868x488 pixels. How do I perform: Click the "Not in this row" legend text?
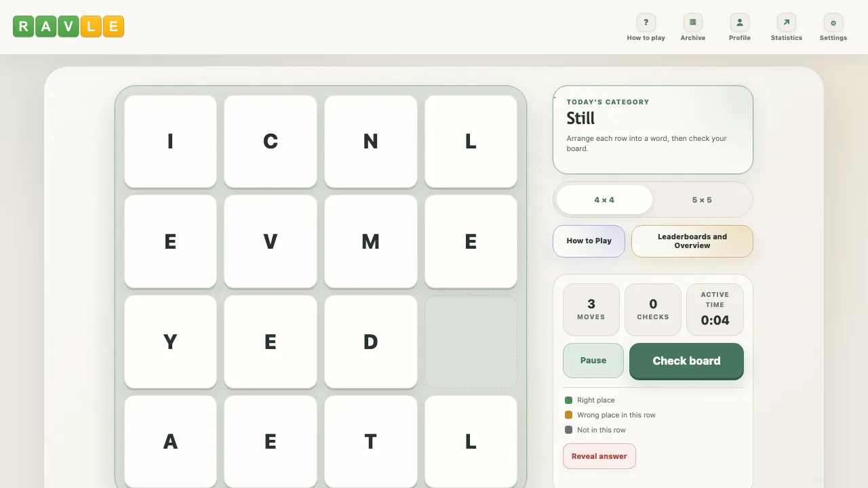pyautogui.click(x=601, y=430)
